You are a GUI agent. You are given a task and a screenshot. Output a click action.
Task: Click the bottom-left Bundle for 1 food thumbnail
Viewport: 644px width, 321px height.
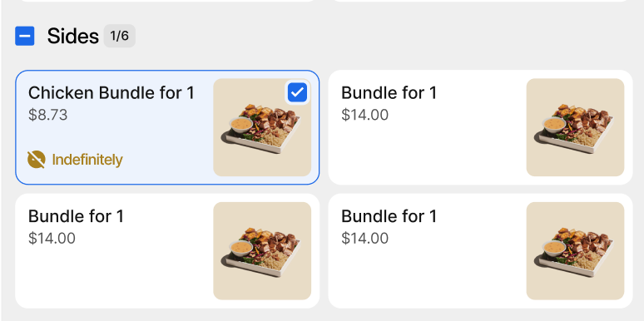click(262, 251)
